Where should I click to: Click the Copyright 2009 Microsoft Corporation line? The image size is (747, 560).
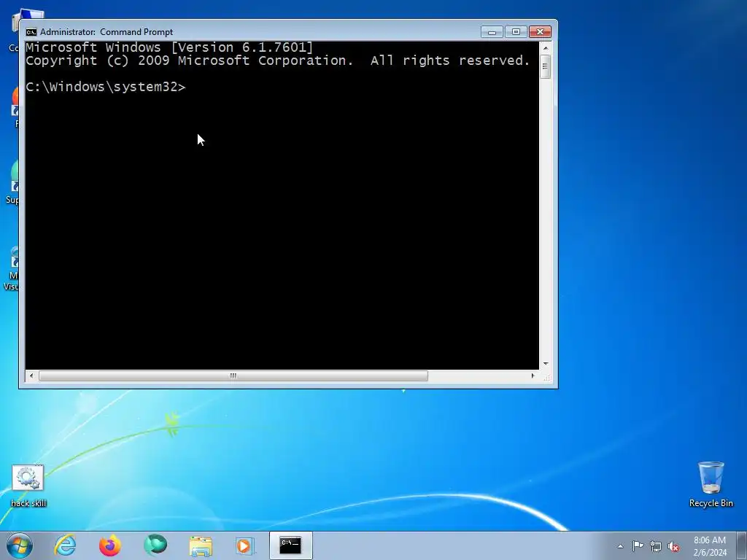[x=278, y=61]
